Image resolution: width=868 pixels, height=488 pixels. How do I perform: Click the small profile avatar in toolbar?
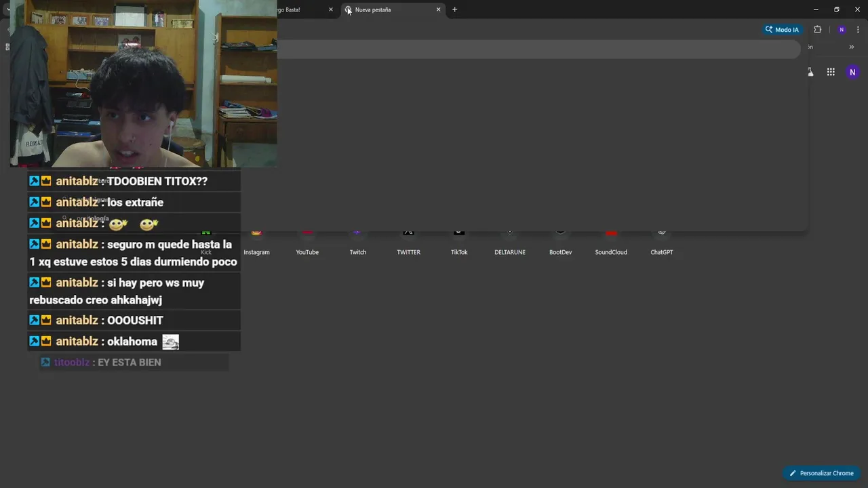(x=842, y=30)
